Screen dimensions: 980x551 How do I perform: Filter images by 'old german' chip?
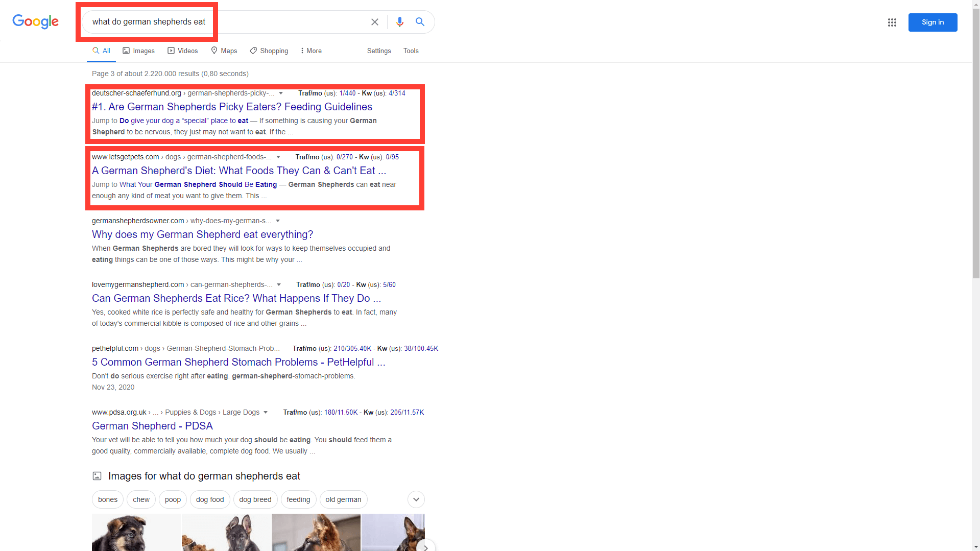tap(343, 499)
